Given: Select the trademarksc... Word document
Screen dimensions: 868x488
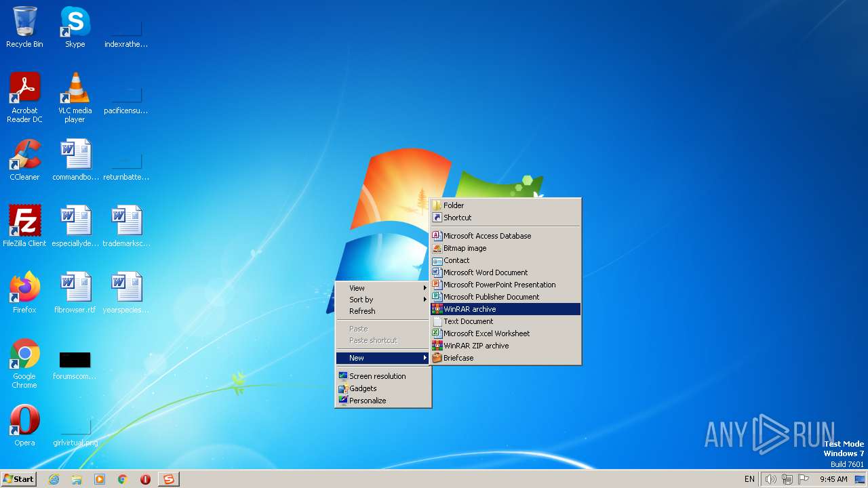Looking at the screenshot, I should [126, 226].
